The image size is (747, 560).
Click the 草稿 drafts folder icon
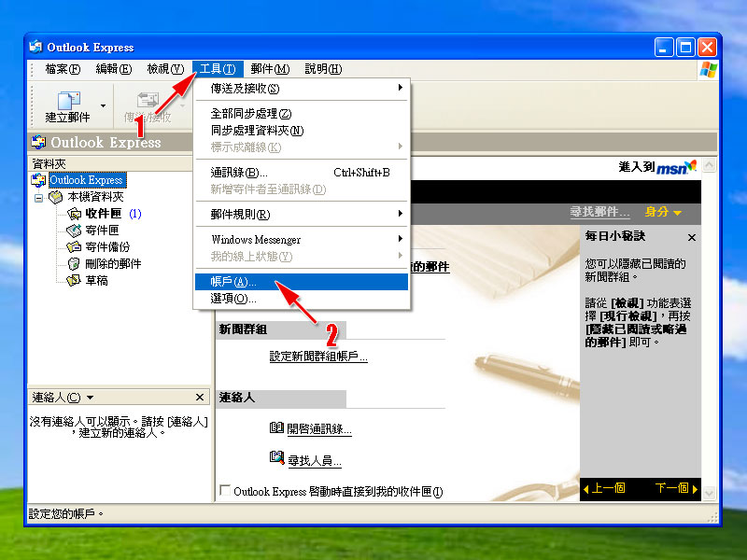[x=74, y=281]
